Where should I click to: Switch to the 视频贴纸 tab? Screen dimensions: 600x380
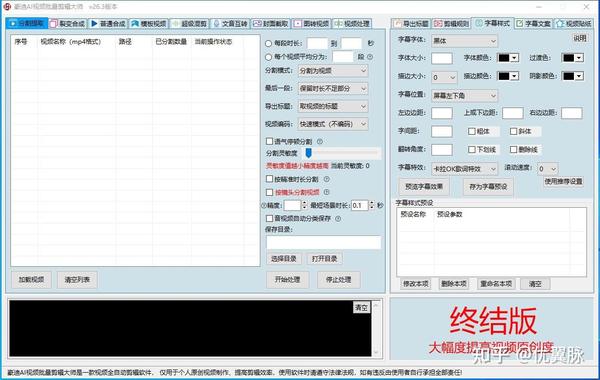pyautogui.click(x=573, y=24)
